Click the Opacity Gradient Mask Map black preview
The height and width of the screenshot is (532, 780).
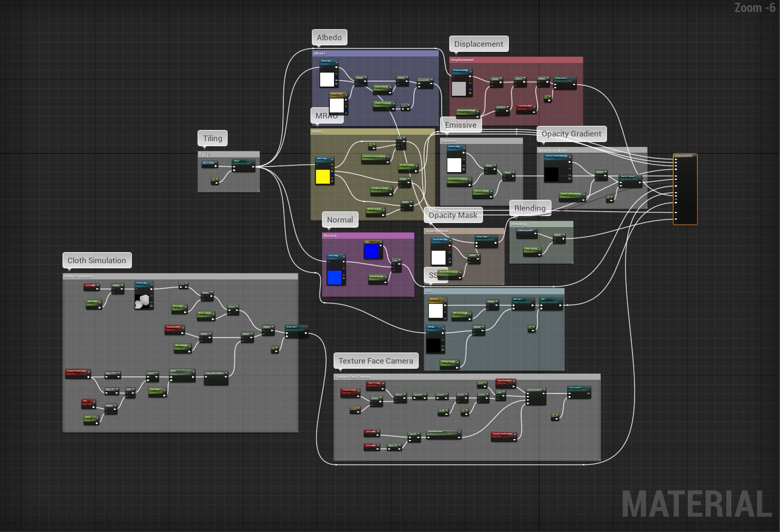551,174
